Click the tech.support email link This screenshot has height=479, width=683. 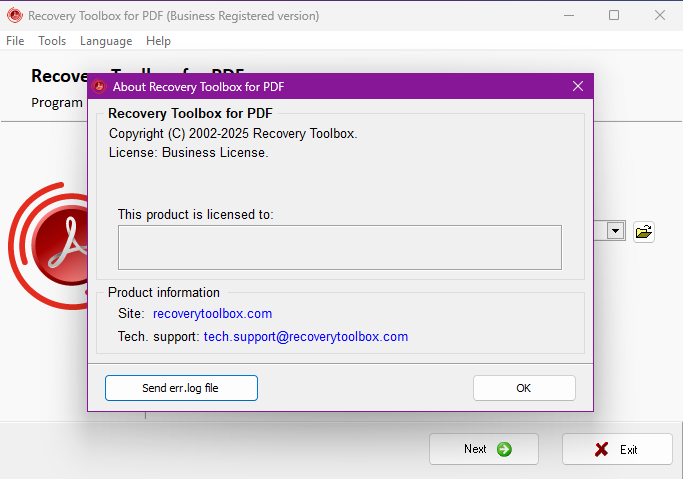pyautogui.click(x=306, y=337)
